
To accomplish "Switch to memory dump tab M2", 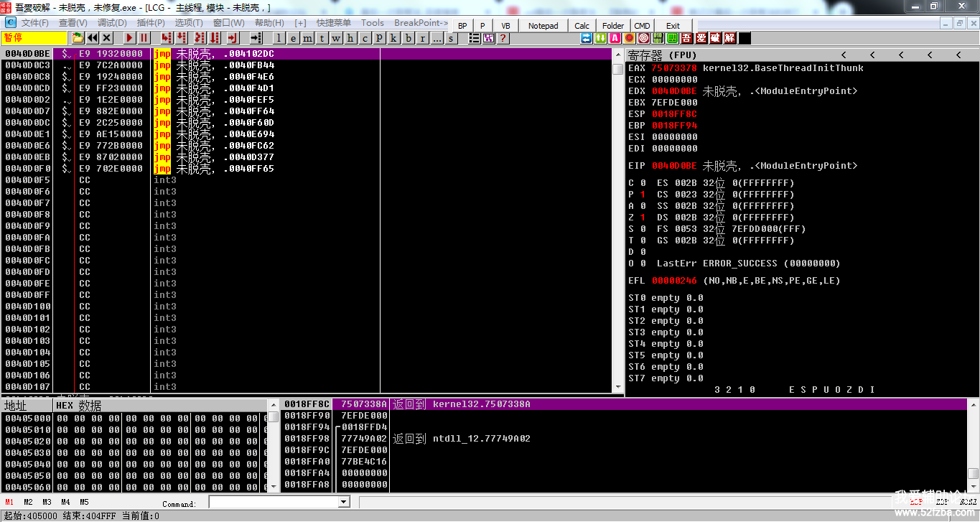I will tap(28, 502).
